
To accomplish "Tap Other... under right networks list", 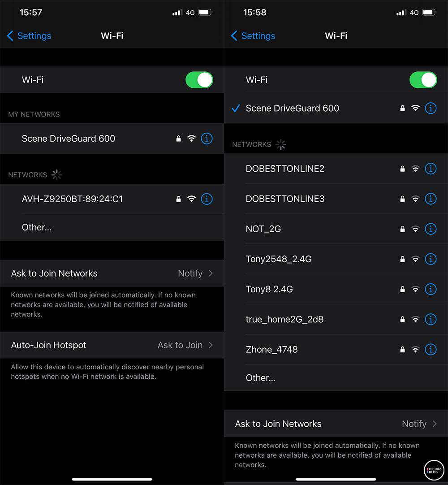I will (336, 378).
